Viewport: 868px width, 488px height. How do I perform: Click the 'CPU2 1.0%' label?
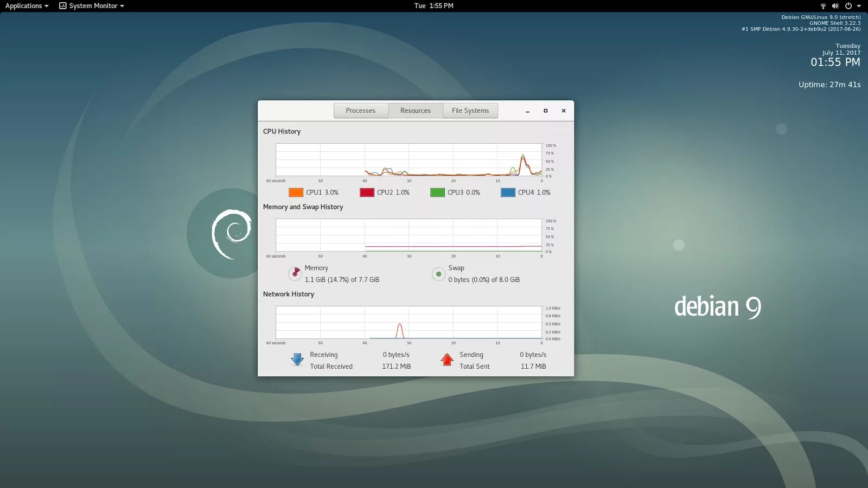(x=393, y=192)
